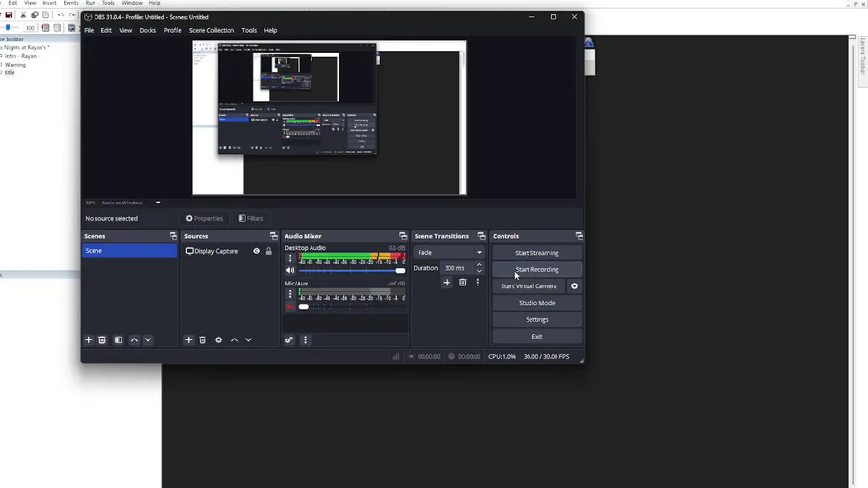Select the Display Capture source row

tap(230, 251)
